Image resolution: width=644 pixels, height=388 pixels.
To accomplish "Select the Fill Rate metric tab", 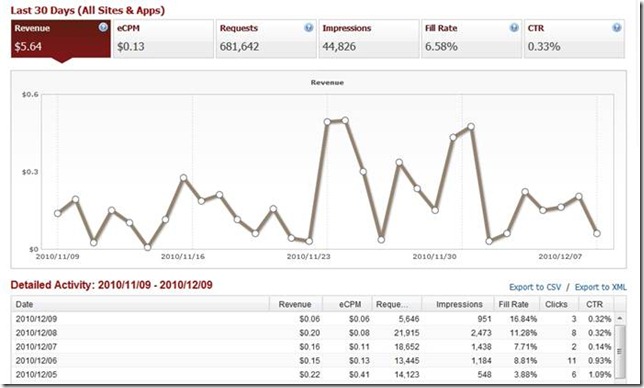I will [472, 39].
